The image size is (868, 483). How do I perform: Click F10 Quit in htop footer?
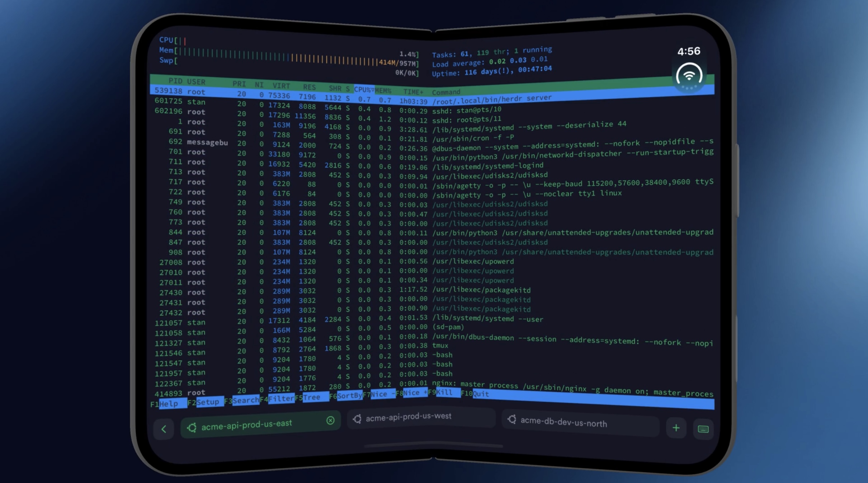(x=475, y=394)
